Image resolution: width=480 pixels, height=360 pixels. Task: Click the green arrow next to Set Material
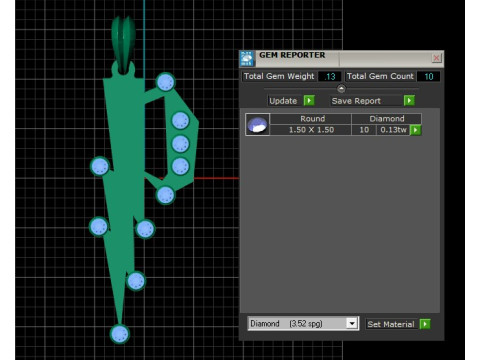coord(425,324)
